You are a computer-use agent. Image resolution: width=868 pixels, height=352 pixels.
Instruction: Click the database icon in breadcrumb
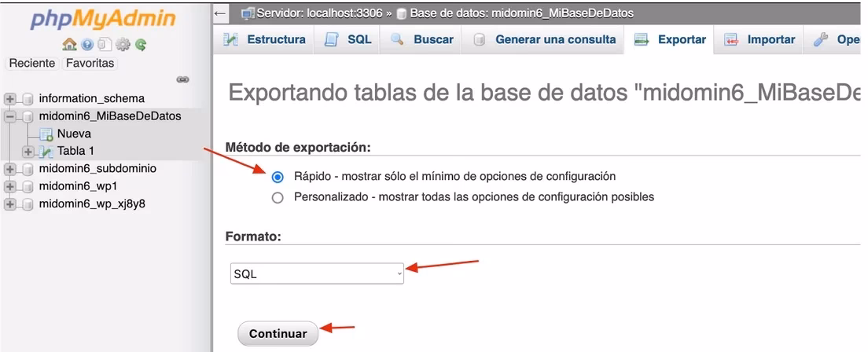[403, 14]
